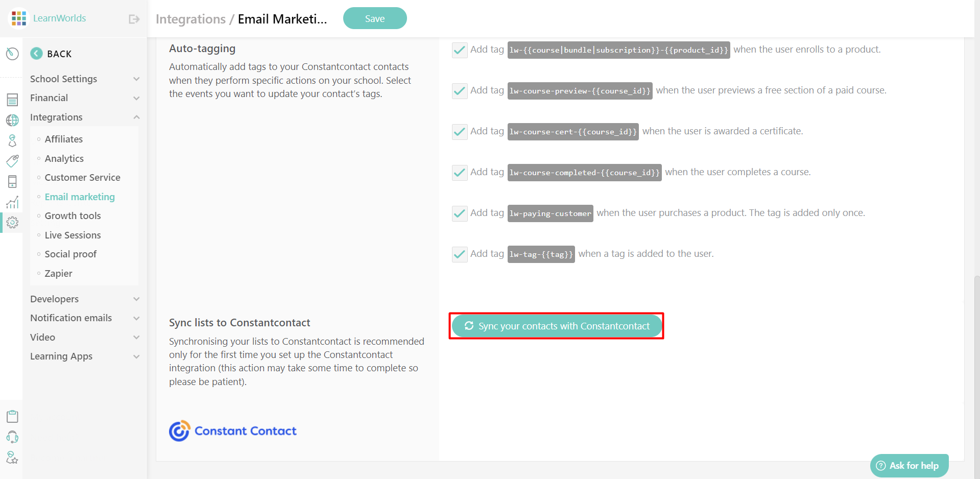Select the clock history icon in the sidebar
The width and height of the screenshot is (980, 479).
(12, 54)
